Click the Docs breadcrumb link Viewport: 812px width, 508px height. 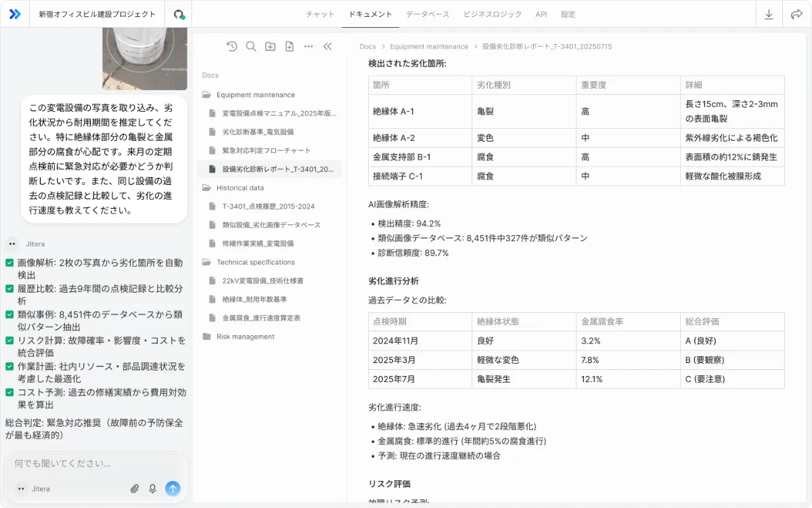367,47
